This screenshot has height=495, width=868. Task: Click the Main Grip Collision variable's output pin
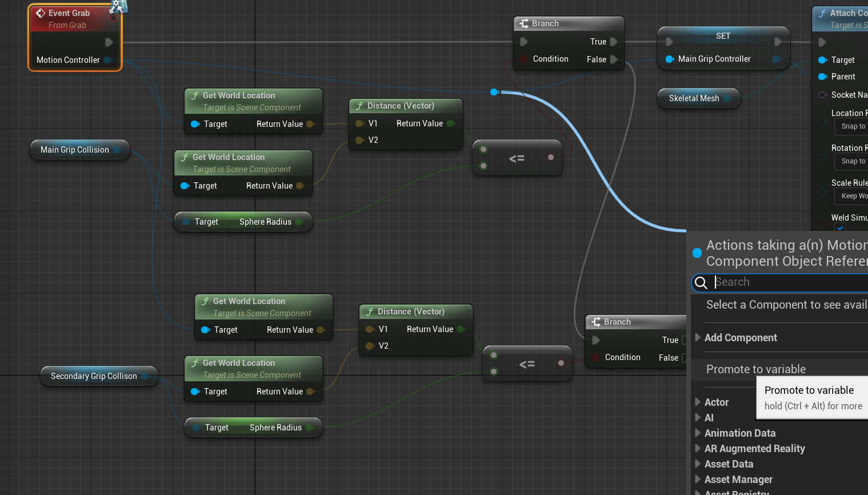click(x=117, y=150)
